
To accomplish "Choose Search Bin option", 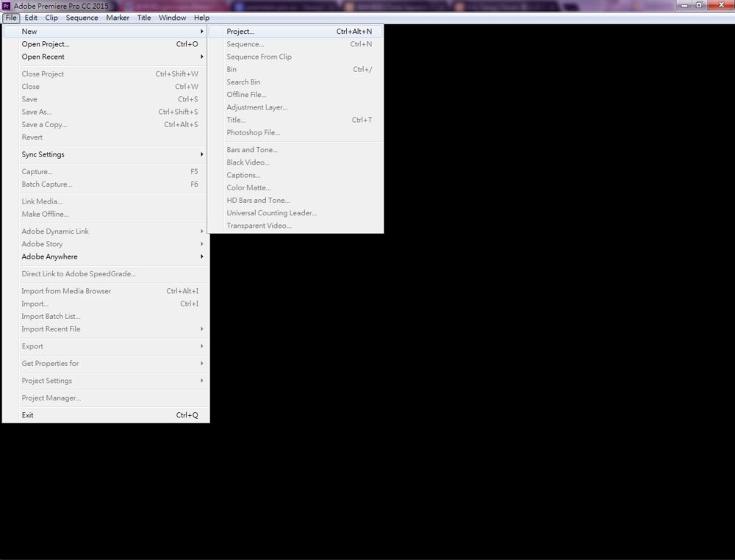I will (295, 82).
